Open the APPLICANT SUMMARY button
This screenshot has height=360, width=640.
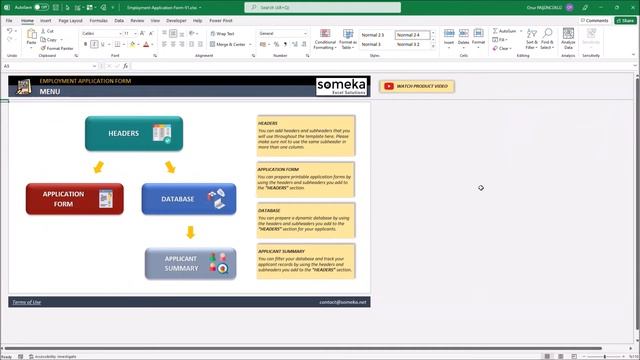191,263
